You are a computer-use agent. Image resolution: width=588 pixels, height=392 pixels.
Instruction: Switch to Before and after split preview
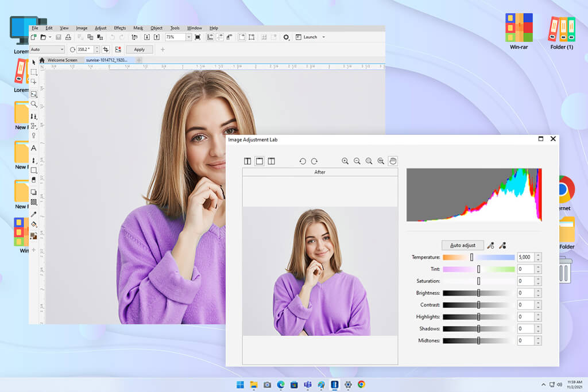pyautogui.click(x=272, y=161)
